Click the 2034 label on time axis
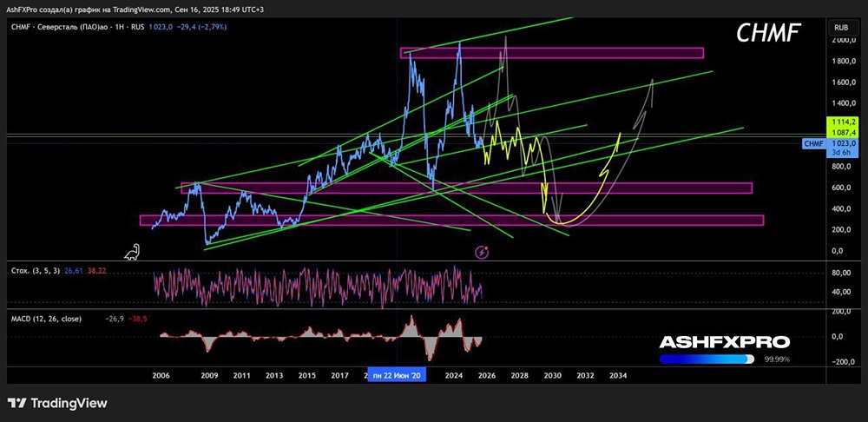868x422 pixels. 618,375
